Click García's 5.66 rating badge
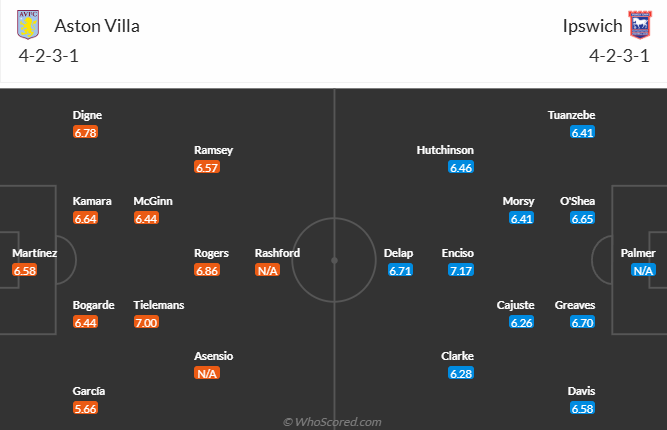 [85, 409]
